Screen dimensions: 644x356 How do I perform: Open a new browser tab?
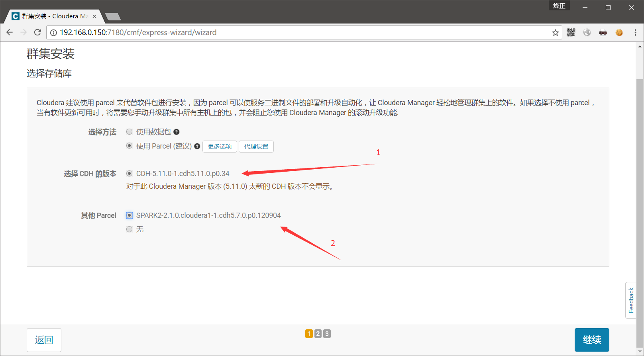113,16
